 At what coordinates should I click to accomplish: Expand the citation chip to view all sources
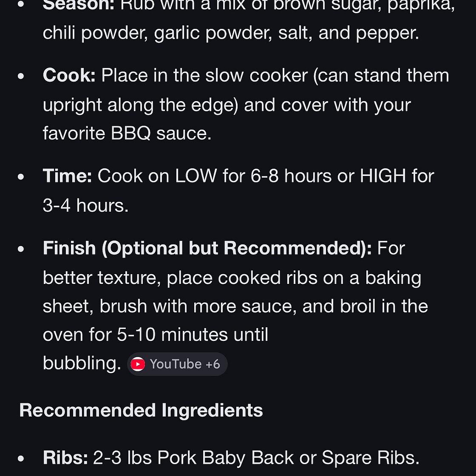[x=177, y=364]
